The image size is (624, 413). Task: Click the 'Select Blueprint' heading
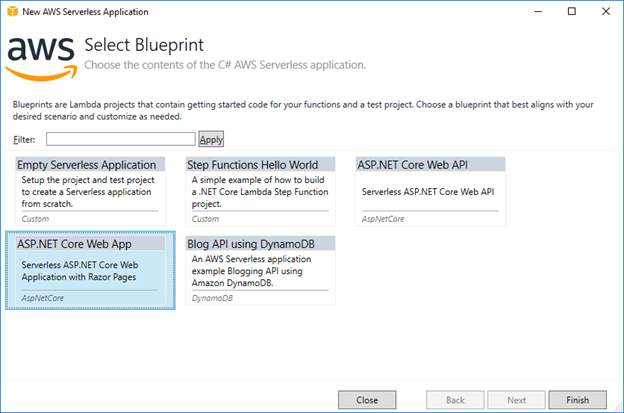pyautogui.click(x=144, y=45)
